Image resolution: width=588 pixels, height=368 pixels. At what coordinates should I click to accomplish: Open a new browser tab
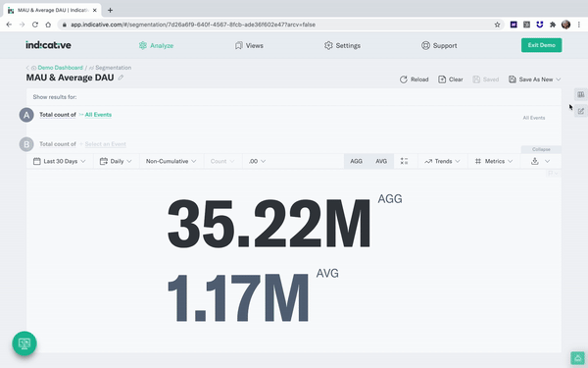tap(110, 10)
